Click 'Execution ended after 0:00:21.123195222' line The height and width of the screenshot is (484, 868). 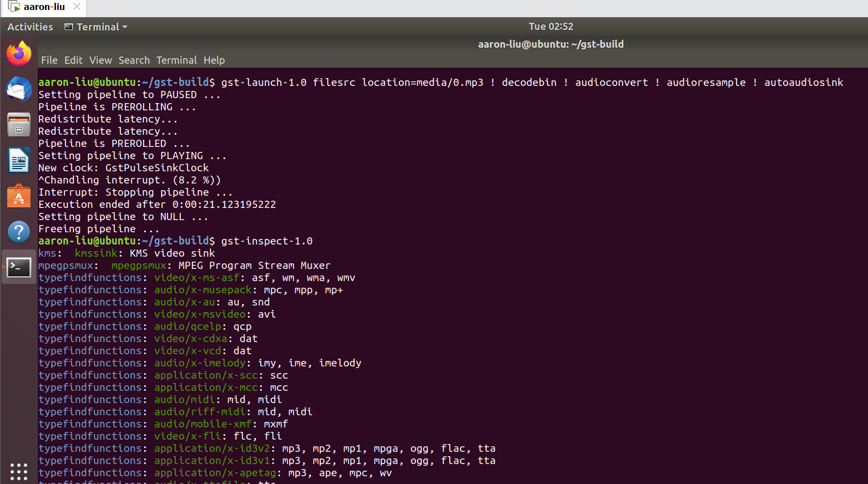pos(157,205)
